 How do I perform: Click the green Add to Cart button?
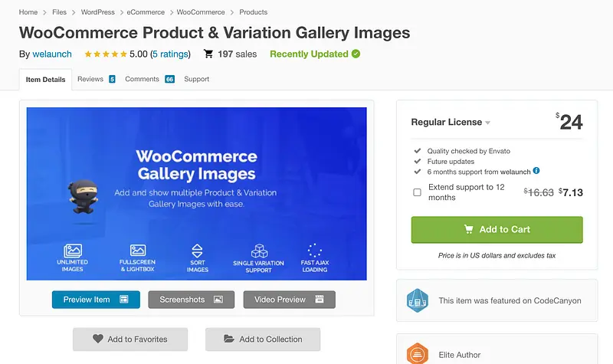pos(497,229)
